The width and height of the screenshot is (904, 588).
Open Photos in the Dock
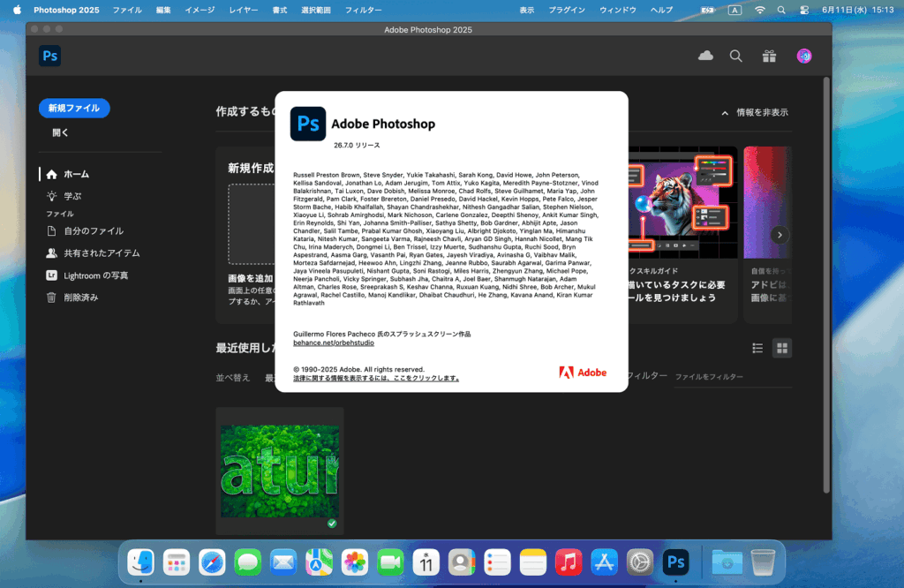355,562
